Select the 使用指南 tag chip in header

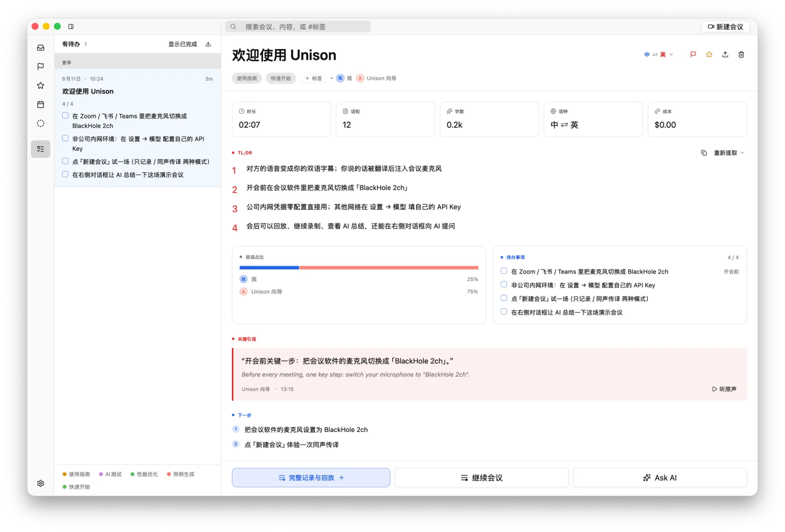[x=247, y=78]
